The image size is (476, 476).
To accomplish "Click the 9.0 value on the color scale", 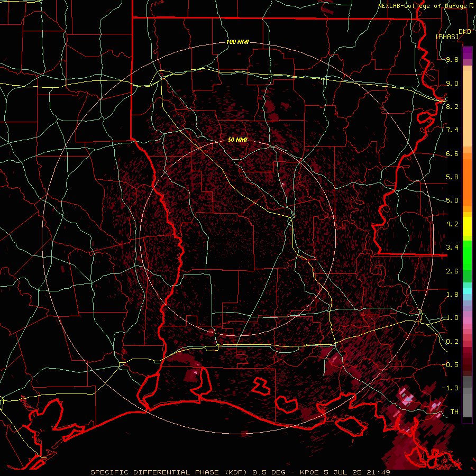I will coord(452,83).
